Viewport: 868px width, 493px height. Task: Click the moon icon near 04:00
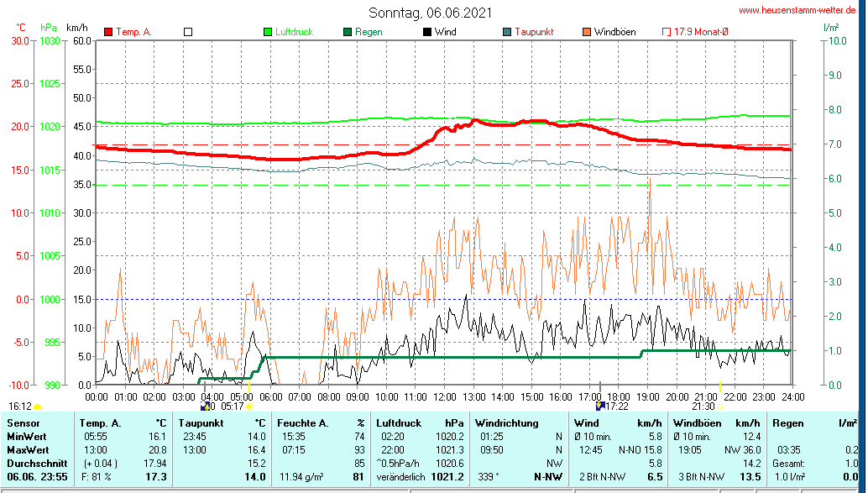click(205, 406)
